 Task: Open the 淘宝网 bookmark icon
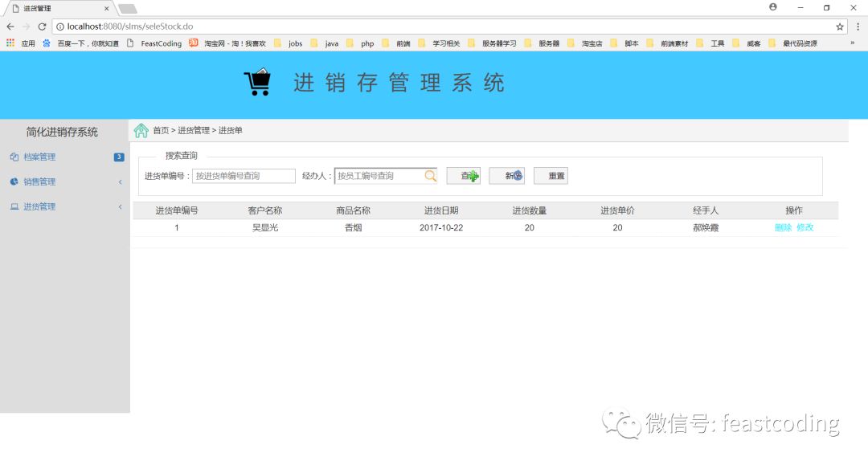(x=193, y=43)
